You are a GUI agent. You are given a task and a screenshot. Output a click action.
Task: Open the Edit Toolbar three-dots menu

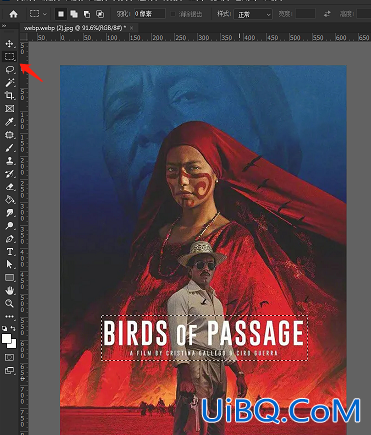click(x=9, y=316)
